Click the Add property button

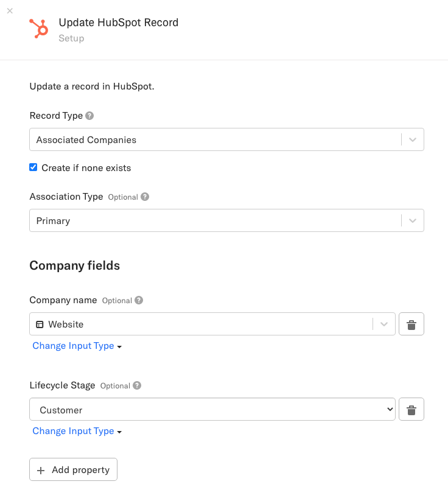(x=73, y=470)
